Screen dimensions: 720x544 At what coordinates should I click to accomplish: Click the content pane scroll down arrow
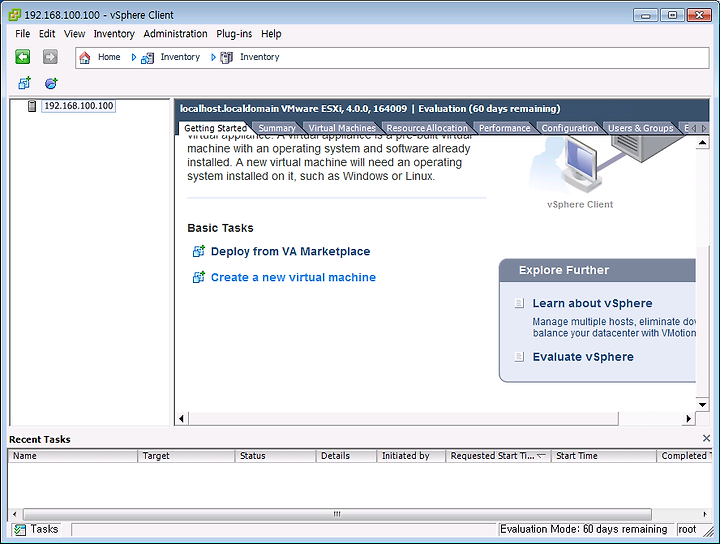[703, 405]
